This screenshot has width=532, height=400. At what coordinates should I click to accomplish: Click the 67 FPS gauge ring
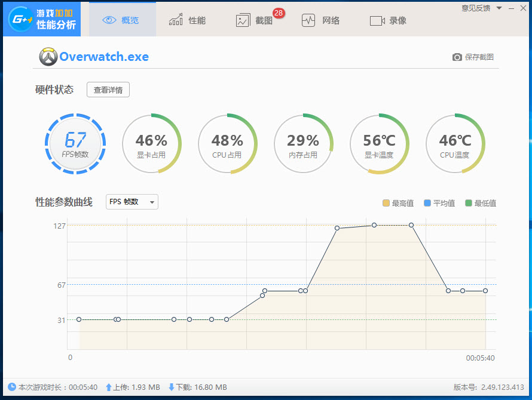(75, 144)
